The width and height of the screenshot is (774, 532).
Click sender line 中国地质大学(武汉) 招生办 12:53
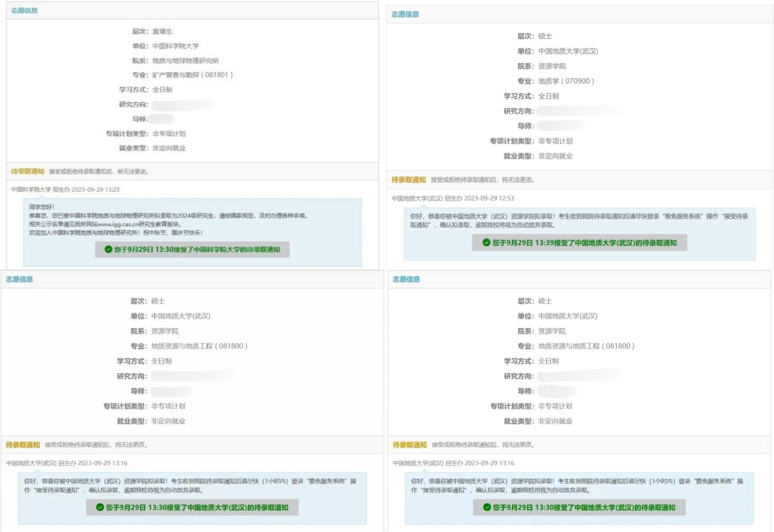(x=452, y=198)
